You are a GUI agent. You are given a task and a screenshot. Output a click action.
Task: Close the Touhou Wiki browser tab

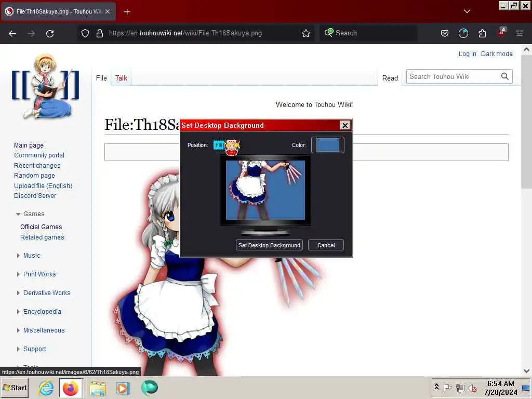tap(108, 11)
